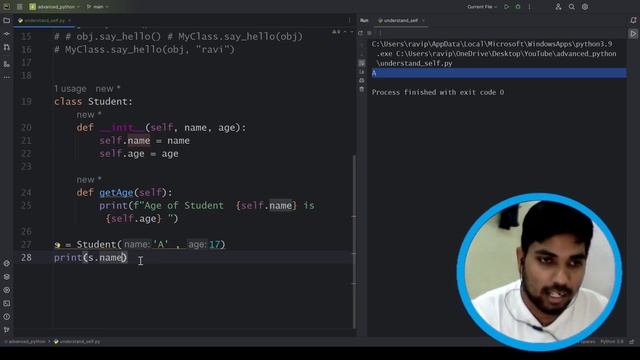Click the getAge method name
Image resolution: width=640 pixels, height=360 pixels.
click(116, 193)
